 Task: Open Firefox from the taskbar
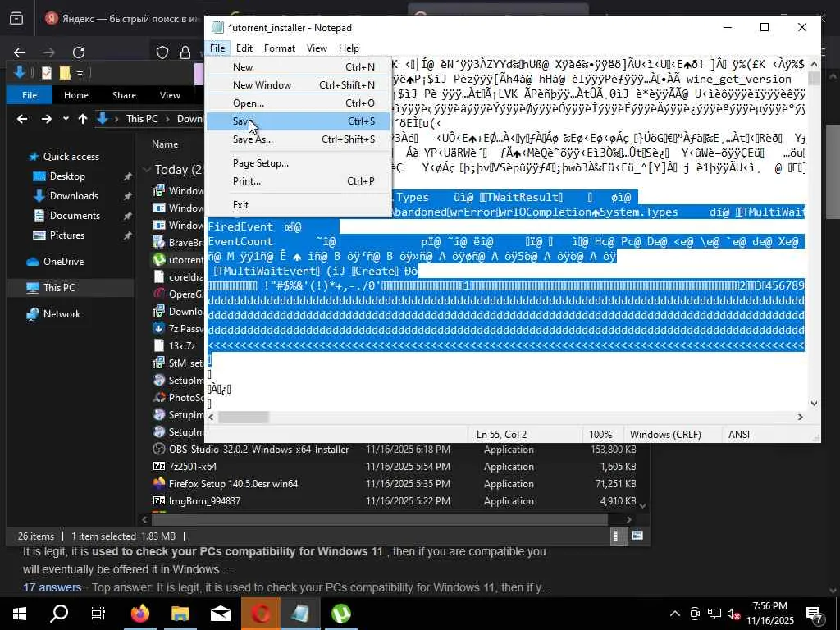(139, 614)
